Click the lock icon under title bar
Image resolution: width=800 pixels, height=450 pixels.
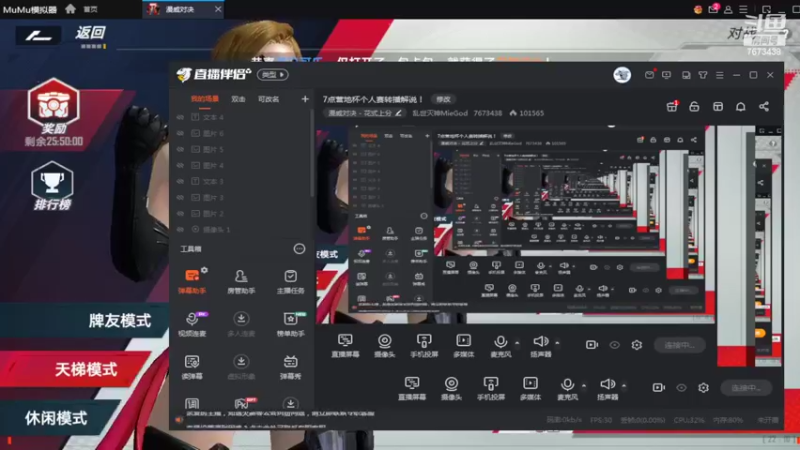[694, 107]
